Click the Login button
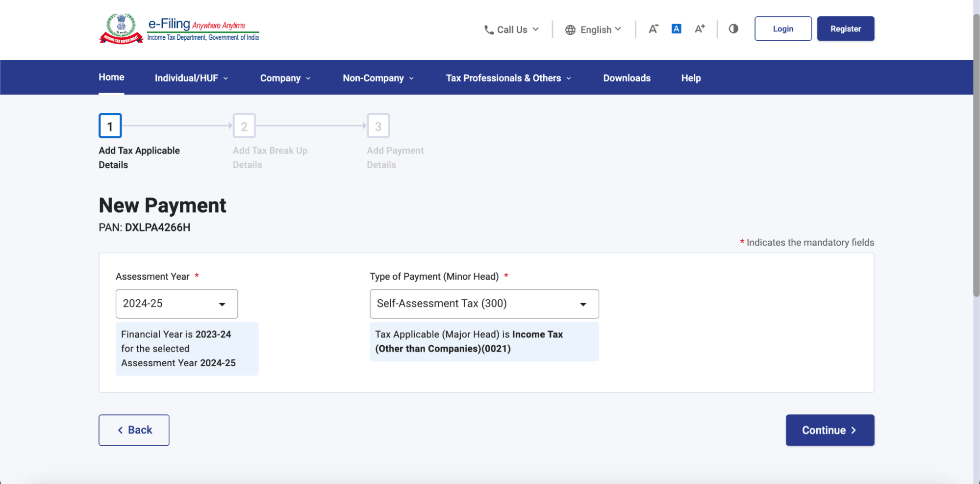 (x=783, y=28)
